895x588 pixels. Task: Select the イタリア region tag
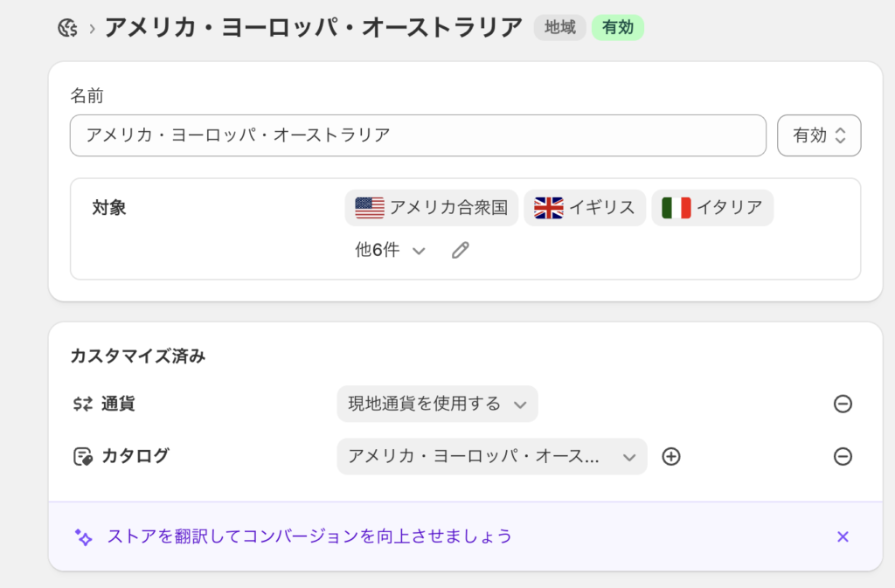[712, 208]
